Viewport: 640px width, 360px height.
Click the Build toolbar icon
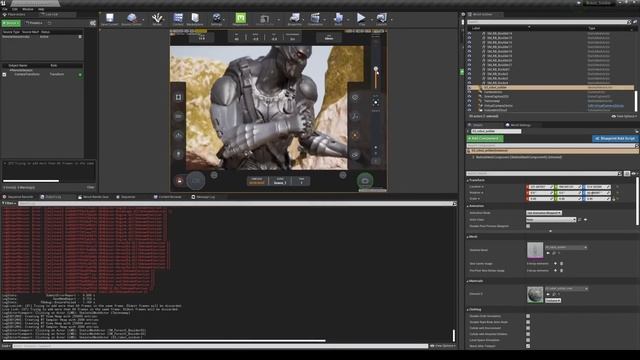(x=338, y=19)
